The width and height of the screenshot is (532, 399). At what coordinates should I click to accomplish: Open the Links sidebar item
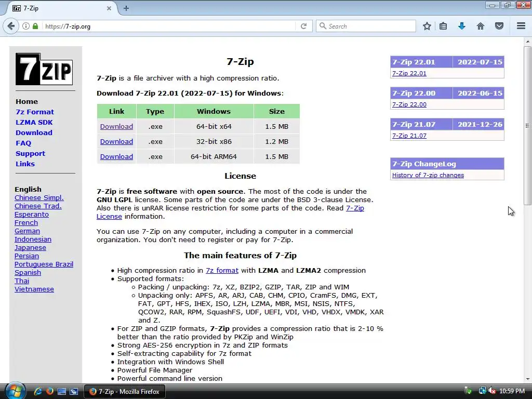[x=25, y=164]
